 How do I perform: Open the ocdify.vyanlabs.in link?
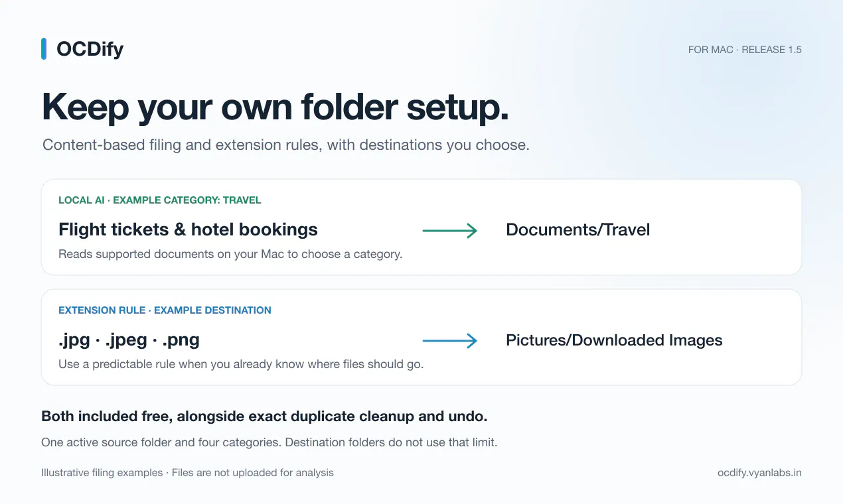pyautogui.click(x=759, y=473)
